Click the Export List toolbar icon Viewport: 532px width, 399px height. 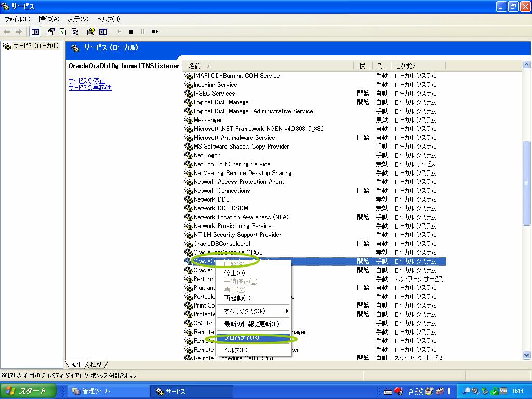coord(75,32)
